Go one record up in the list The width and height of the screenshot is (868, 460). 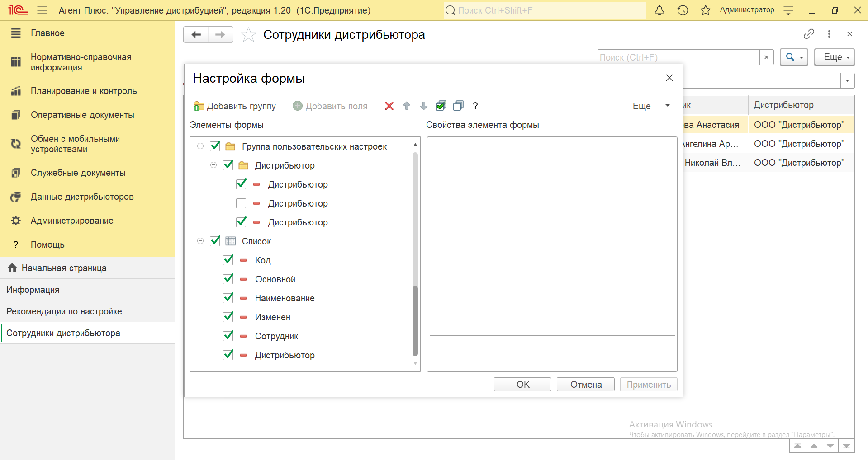814,446
